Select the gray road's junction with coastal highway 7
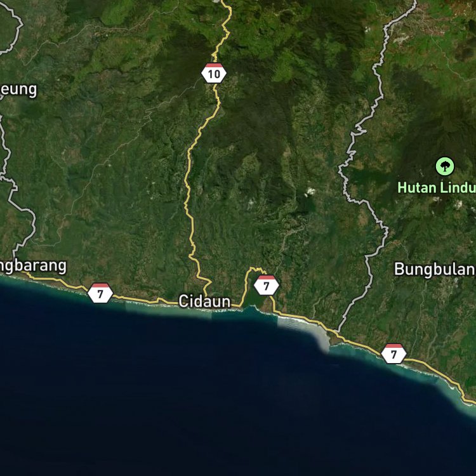Screen dimensions: 476x476 338,332
